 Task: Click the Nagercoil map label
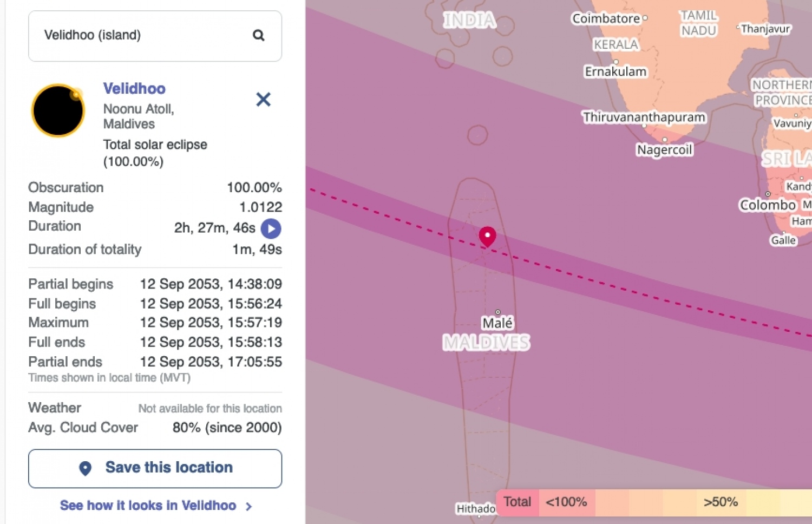pyautogui.click(x=664, y=149)
